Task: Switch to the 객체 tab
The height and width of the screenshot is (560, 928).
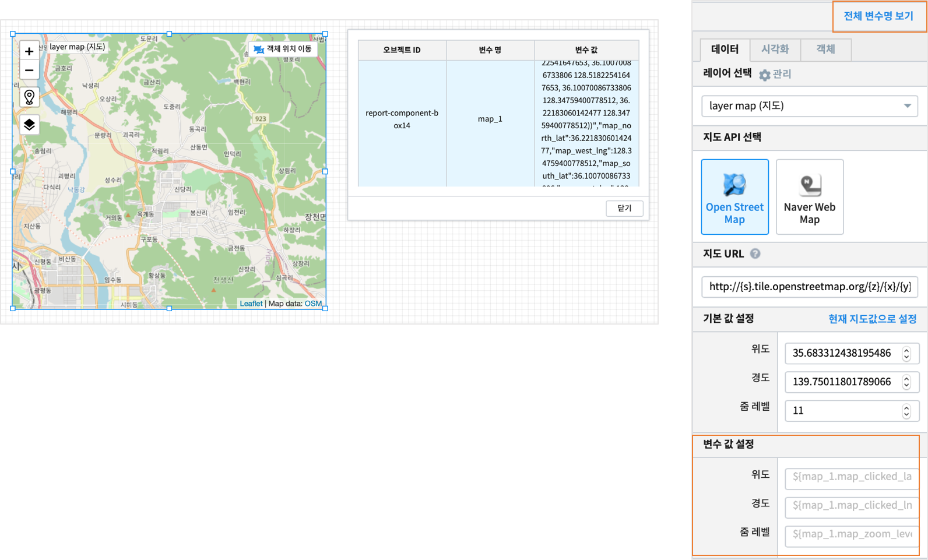Action: pyautogui.click(x=825, y=50)
